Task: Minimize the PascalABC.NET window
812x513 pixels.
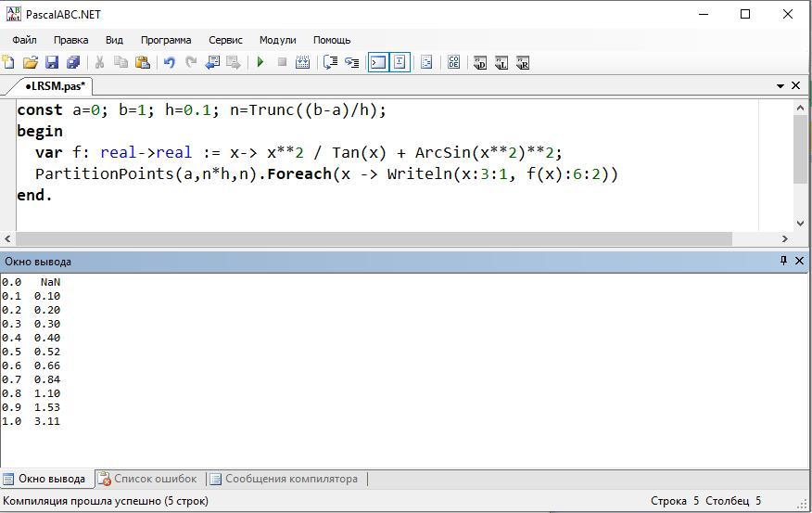Action: (x=704, y=14)
